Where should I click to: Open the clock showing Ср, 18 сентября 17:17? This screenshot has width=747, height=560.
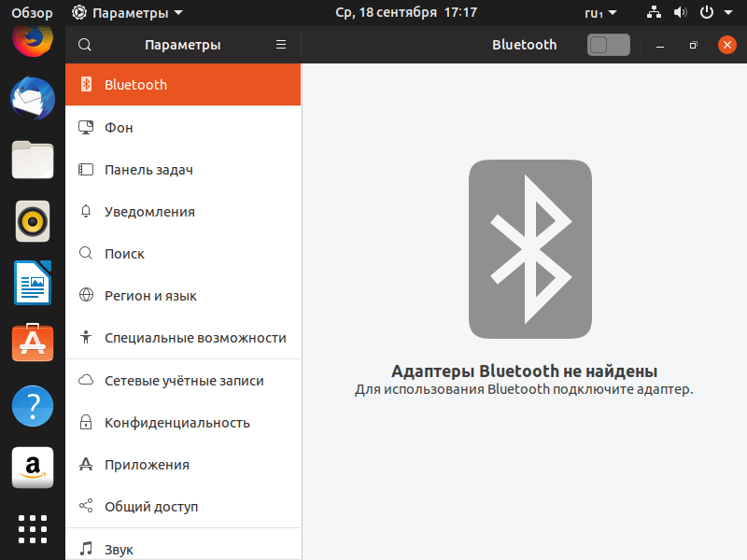point(406,12)
